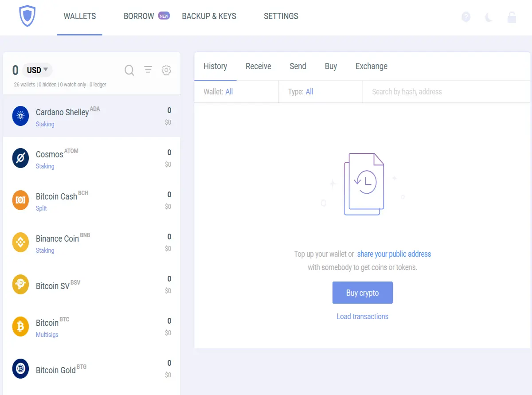Open wallet search magnifier icon

129,70
